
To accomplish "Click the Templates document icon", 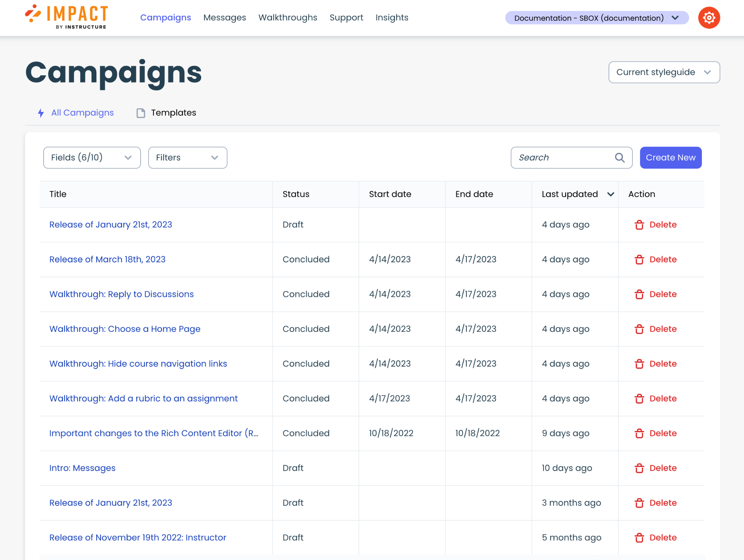I will click(x=141, y=113).
